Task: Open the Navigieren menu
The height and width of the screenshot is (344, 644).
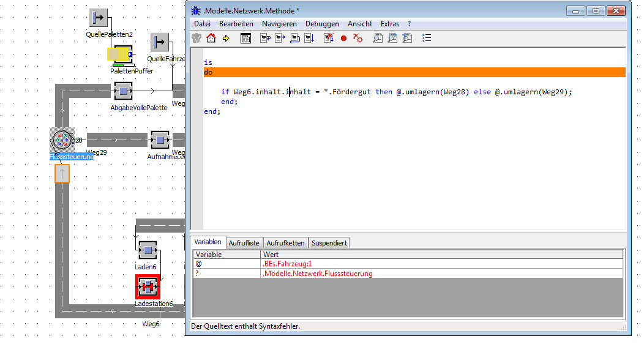Action: click(x=279, y=24)
